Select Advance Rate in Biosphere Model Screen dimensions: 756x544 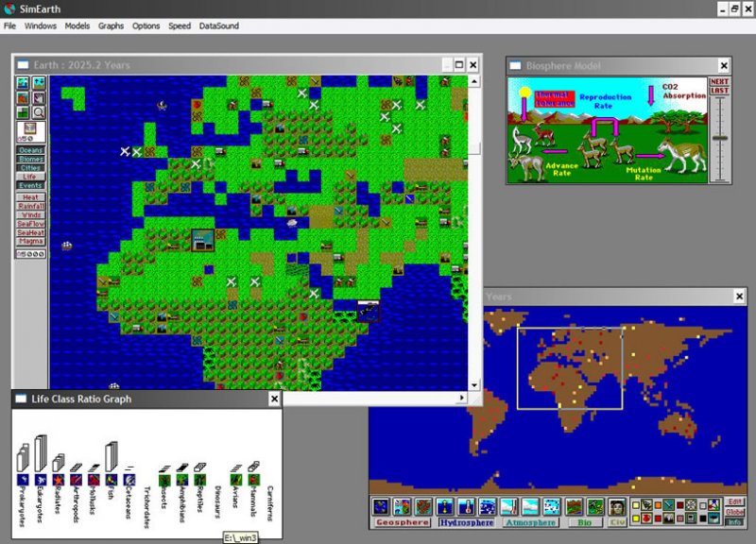coord(561,169)
